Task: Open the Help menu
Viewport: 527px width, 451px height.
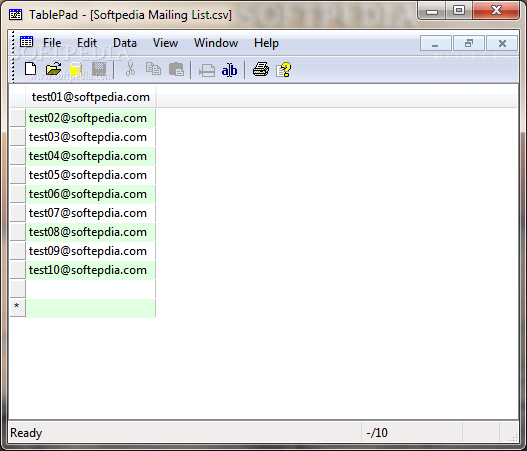Action: (267, 43)
